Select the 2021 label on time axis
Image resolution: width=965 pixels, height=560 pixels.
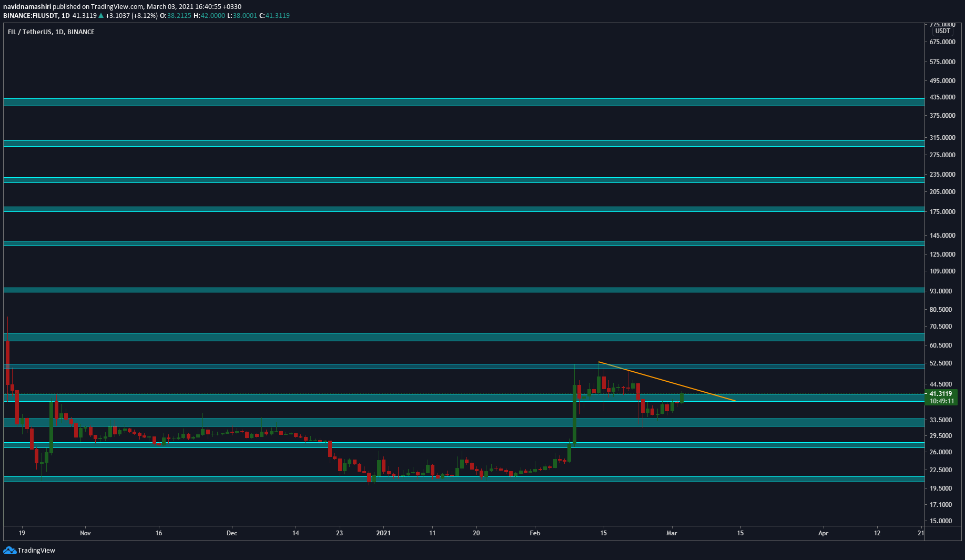click(x=383, y=533)
